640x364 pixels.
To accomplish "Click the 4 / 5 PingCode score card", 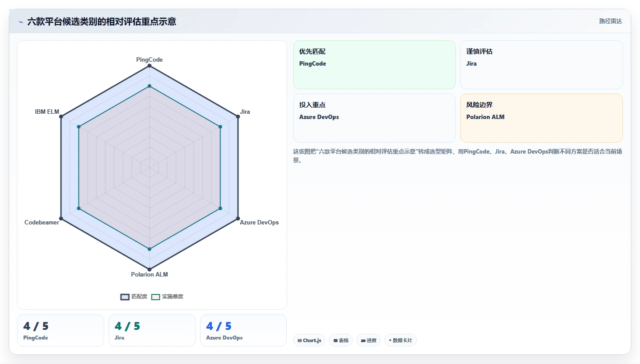I will (60, 330).
